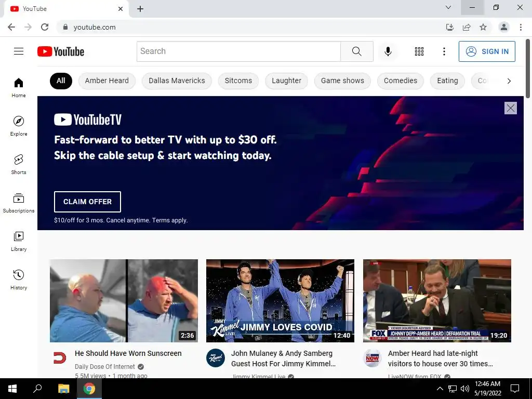The width and height of the screenshot is (532, 399).
Task: Click the browser back arrow
Action: click(11, 27)
